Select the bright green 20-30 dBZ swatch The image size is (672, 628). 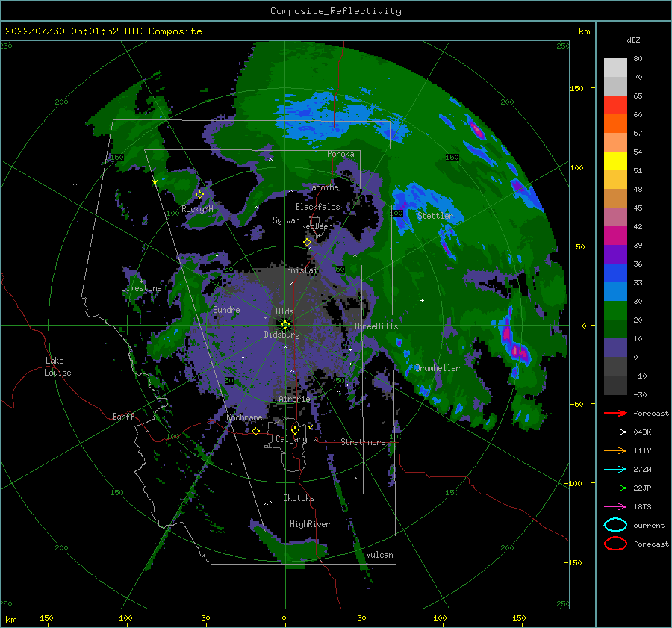pyautogui.click(x=615, y=311)
